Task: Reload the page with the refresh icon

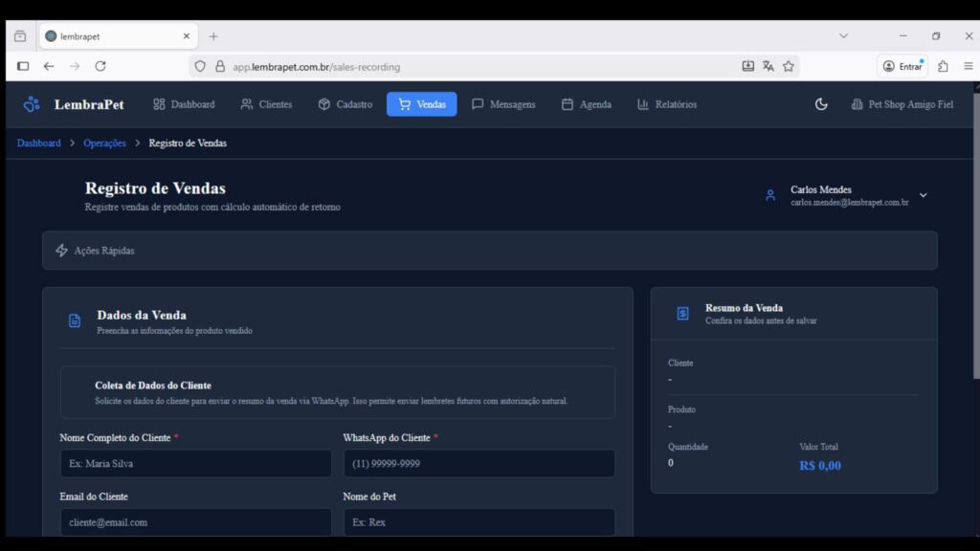Action: coord(100,66)
